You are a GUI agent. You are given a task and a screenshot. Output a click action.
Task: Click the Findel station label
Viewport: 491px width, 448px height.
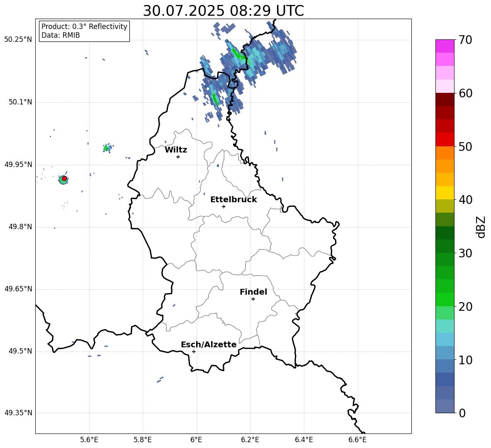253,292
